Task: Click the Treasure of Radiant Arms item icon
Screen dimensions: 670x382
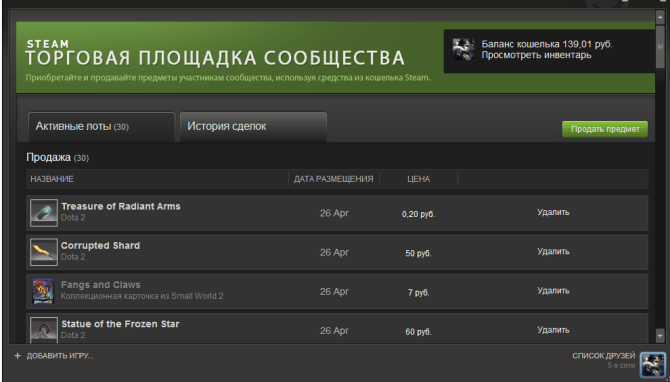Action: (x=44, y=213)
